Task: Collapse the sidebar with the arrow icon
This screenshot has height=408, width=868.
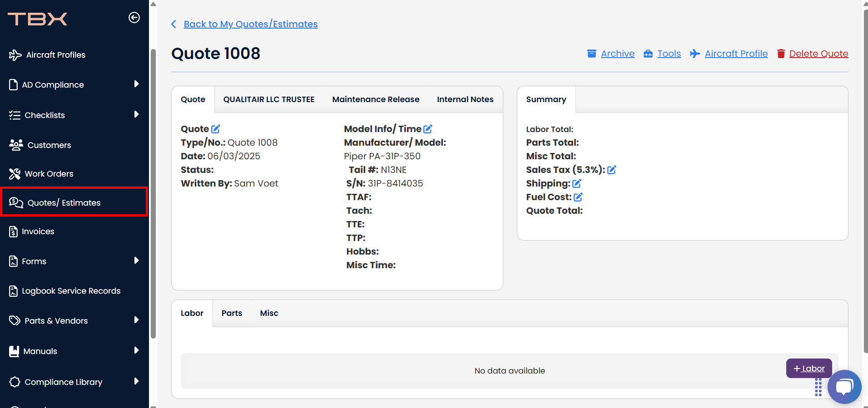Action: (134, 18)
